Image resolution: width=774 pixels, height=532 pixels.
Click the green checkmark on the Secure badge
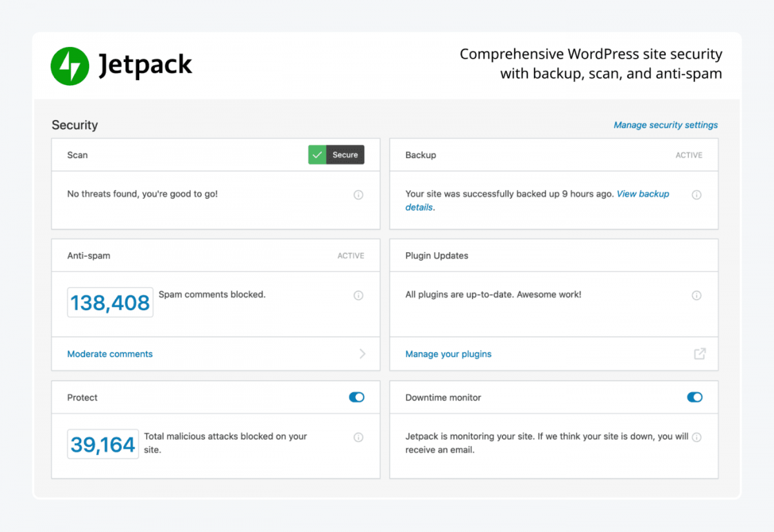point(317,155)
